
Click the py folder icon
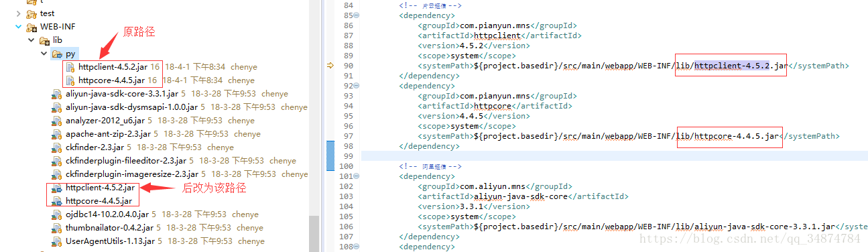pyautogui.click(x=58, y=54)
